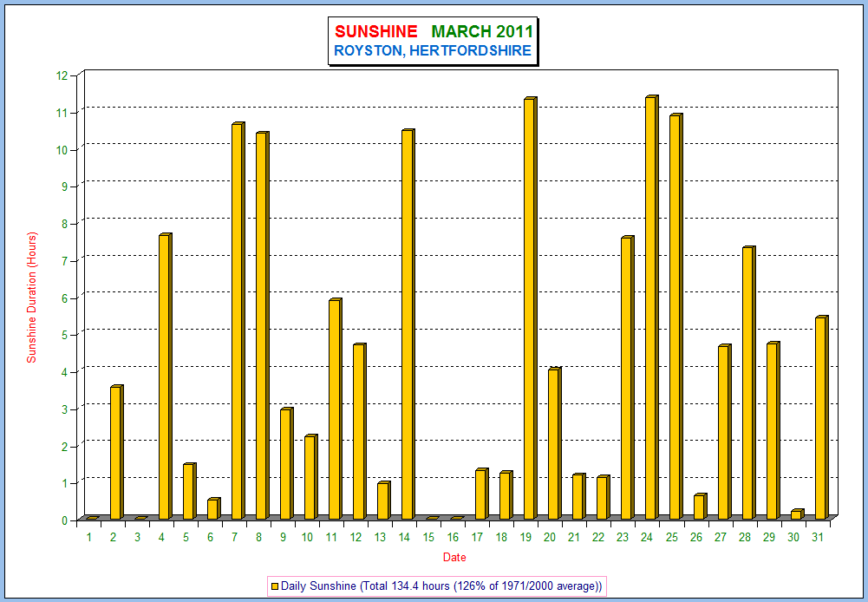Click the bar for date 31
The image size is (868, 602).
[x=821, y=417]
